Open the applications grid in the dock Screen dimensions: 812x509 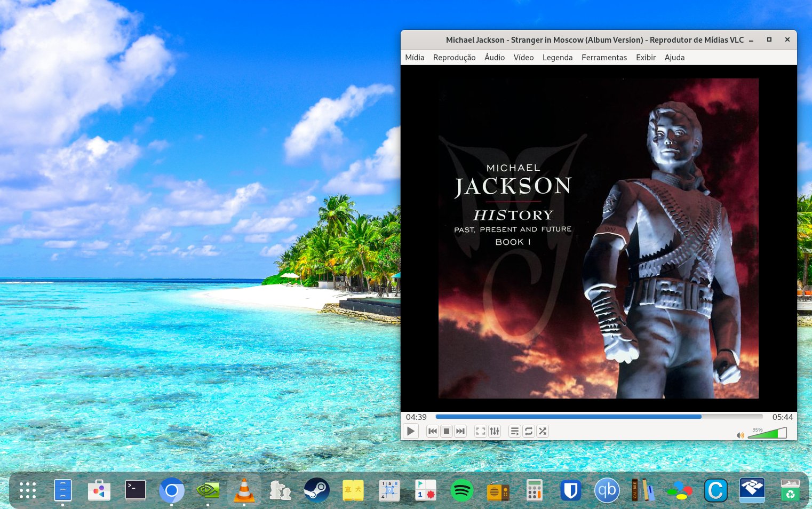pyautogui.click(x=27, y=490)
